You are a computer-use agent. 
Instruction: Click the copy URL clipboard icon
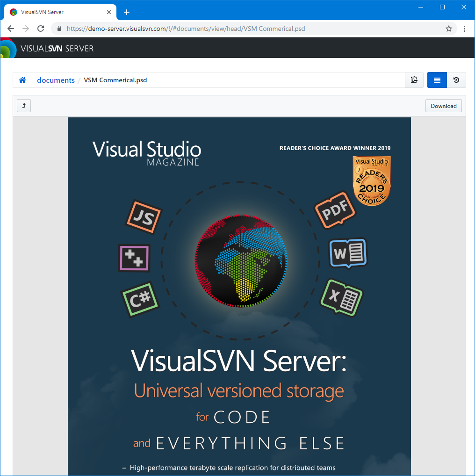[x=414, y=80]
